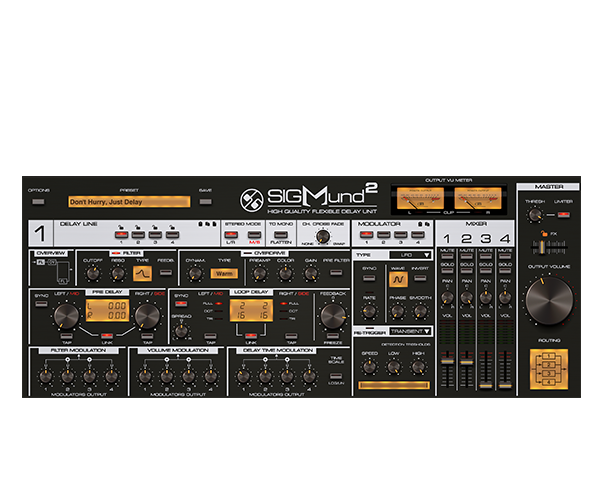Click the SIGMund round logo
Viewport: 600px width, 493px height.
251,200
